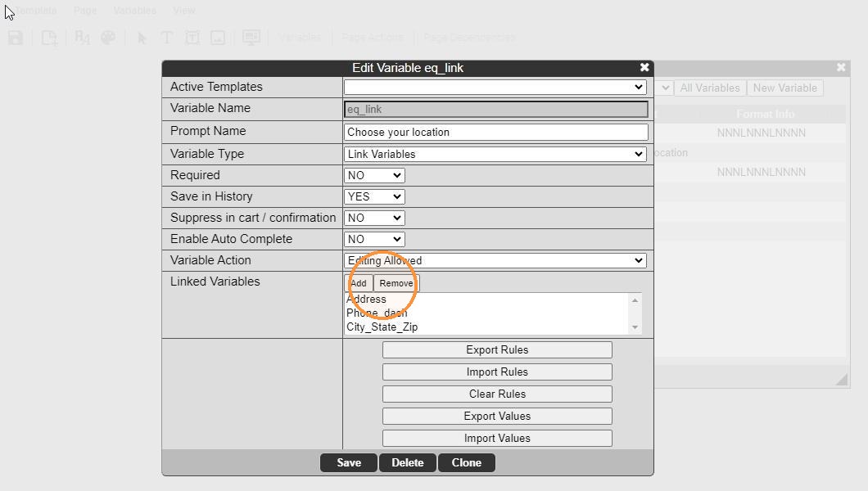The image size is (868, 491).
Task: Click Remove under Linked Variables
Action: pyautogui.click(x=396, y=283)
